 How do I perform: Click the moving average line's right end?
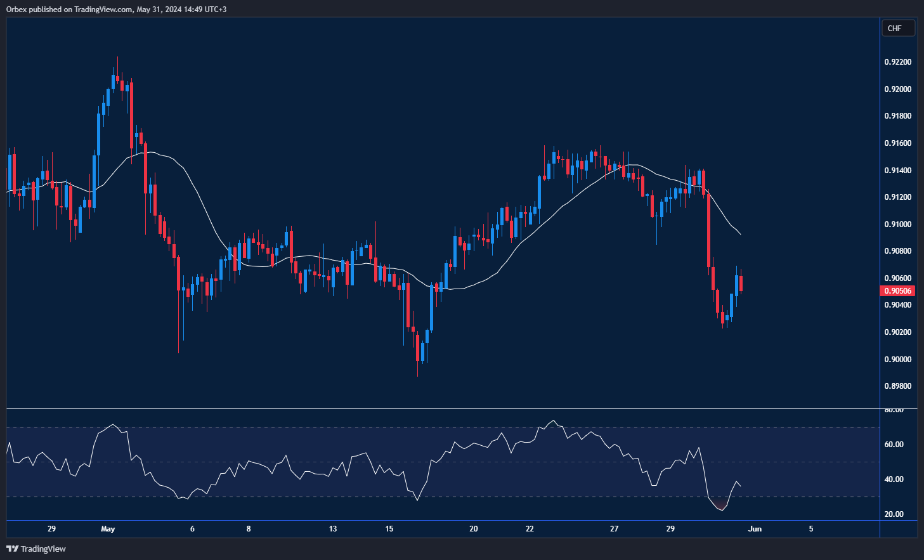click(x=740, y=234)
